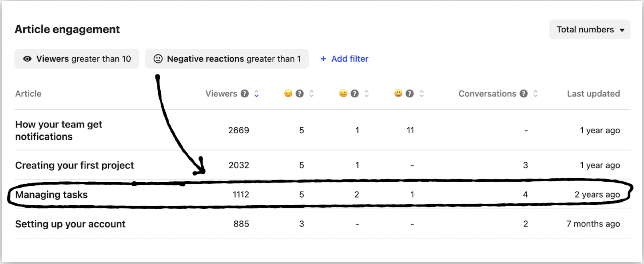Click help icon beside happy face emoji

tap(410, 94)
